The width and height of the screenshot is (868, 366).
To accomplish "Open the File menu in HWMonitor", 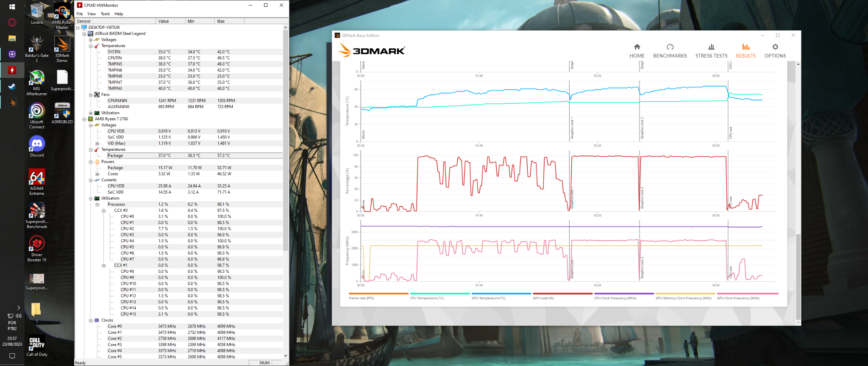I will (x=80, y=14).
